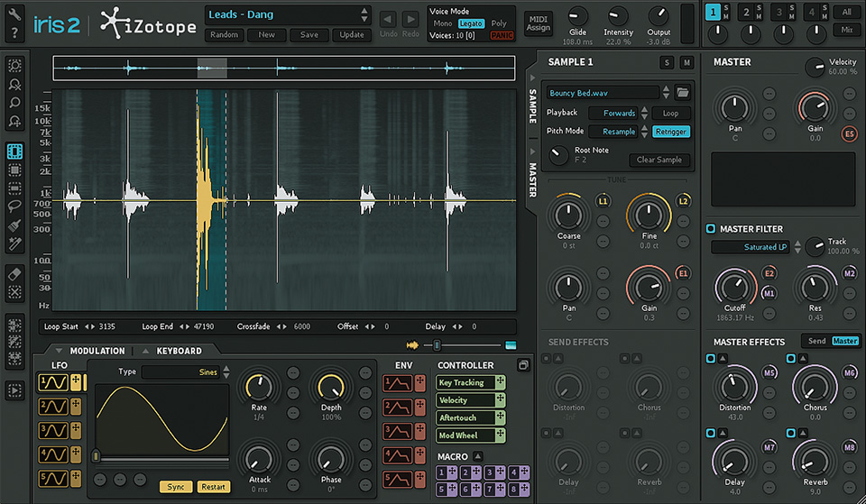Viewport: 866px width, 504px height.
Task: Toggle Sample 1 mute M button
Action: (686, 62)
